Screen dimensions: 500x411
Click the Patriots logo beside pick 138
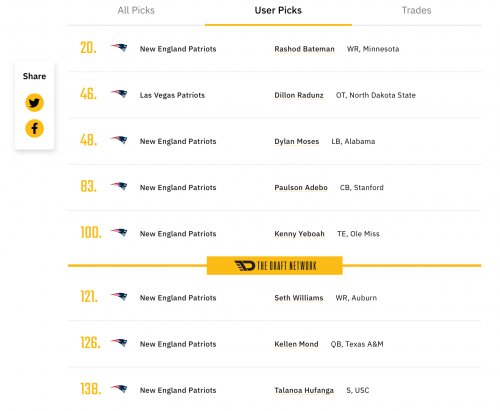[119, 389]
